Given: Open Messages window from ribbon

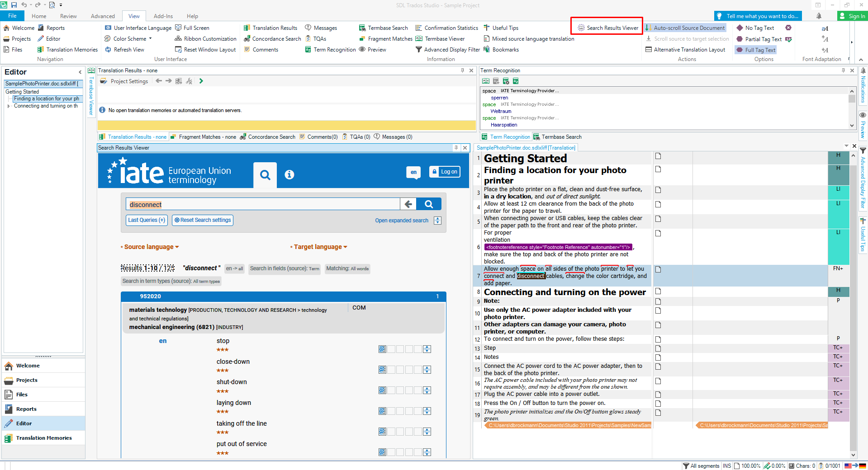Looking at the screenshot, I should tap(321, 28).
